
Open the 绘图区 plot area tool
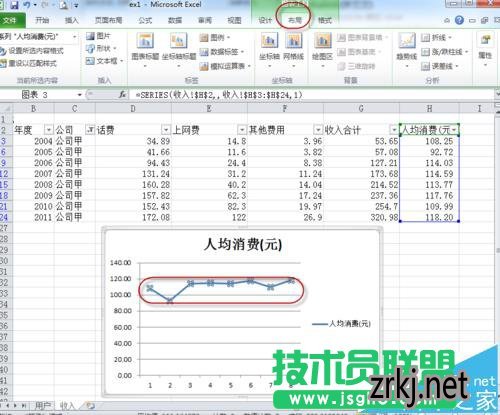[322, 49]
